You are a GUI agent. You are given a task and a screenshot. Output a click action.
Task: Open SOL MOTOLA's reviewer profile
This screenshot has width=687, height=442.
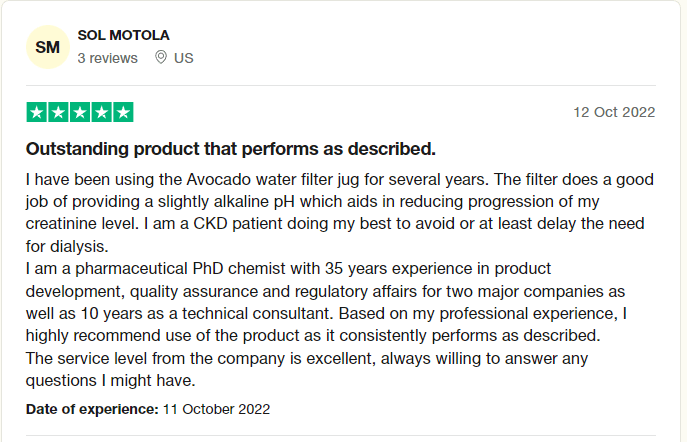coord(123,35)
